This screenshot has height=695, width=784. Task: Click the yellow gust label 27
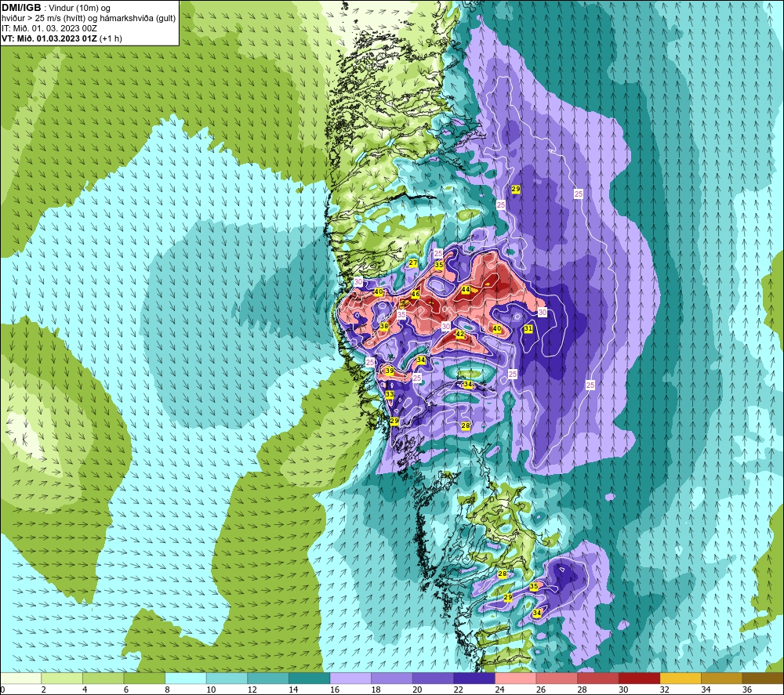click(x=413, y=262)
